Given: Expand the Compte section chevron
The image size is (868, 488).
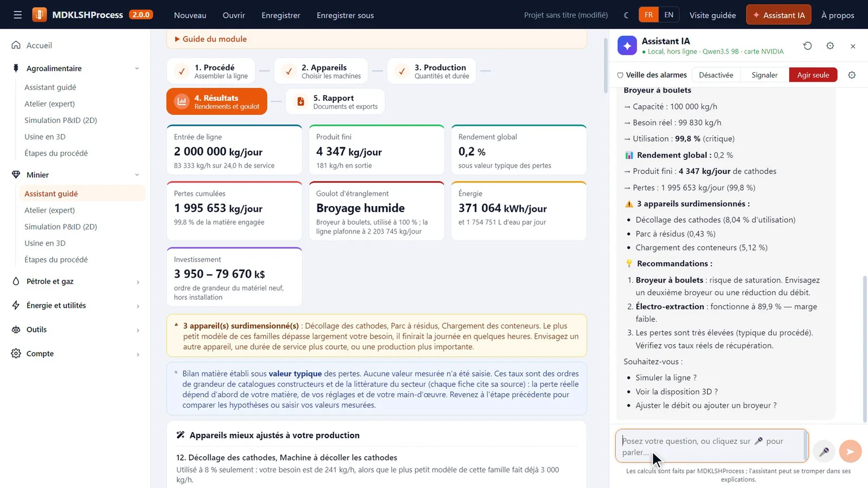Looking at the screenshot, I should [138, 354].
